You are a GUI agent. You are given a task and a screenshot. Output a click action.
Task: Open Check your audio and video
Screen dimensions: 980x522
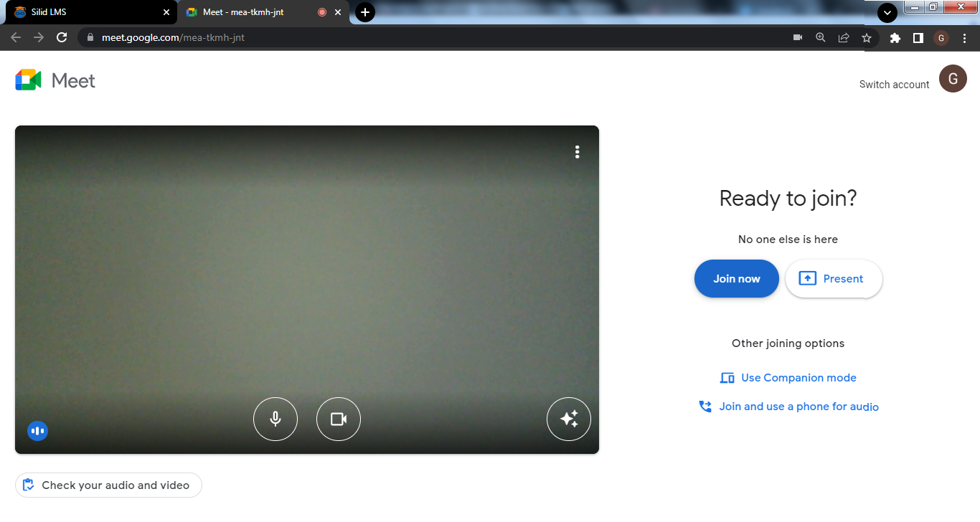coord(108,485)
